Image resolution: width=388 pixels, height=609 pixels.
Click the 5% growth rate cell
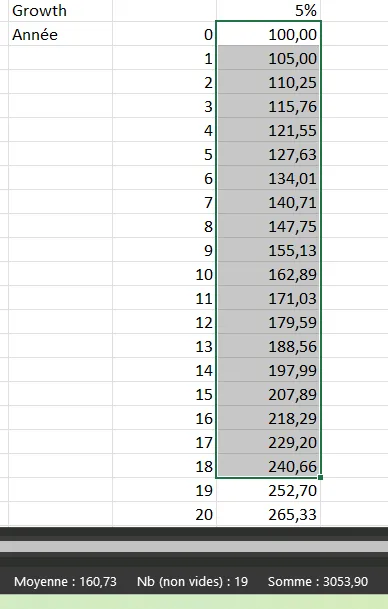268,10
